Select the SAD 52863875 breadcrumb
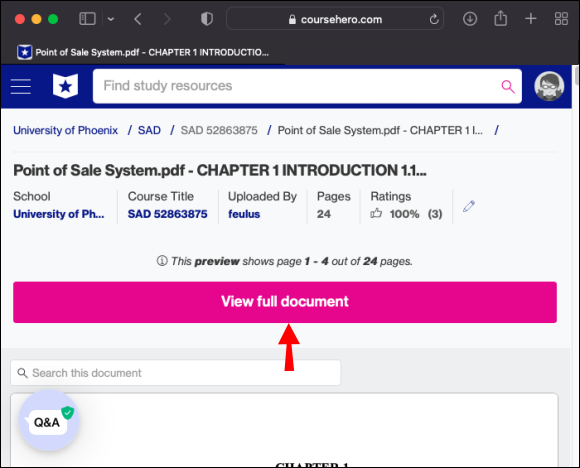 coord(219,130)
